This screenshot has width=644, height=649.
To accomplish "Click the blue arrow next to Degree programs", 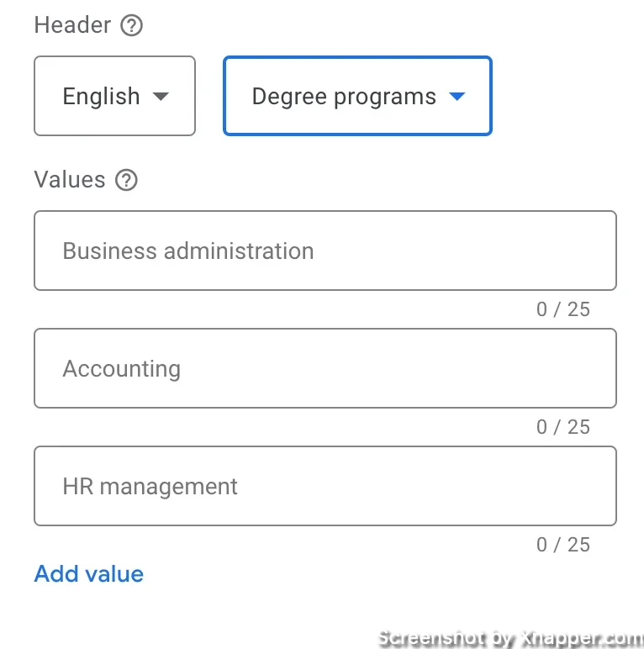I will click(x=457, y=97).
